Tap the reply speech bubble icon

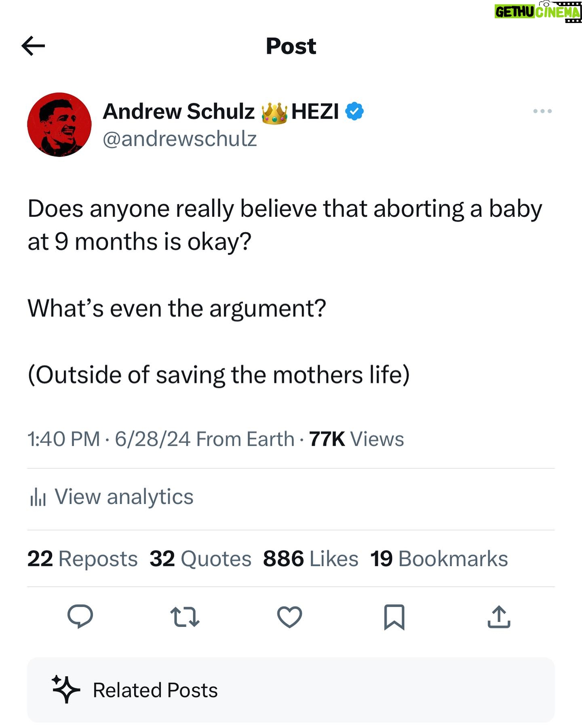[80, 616]
